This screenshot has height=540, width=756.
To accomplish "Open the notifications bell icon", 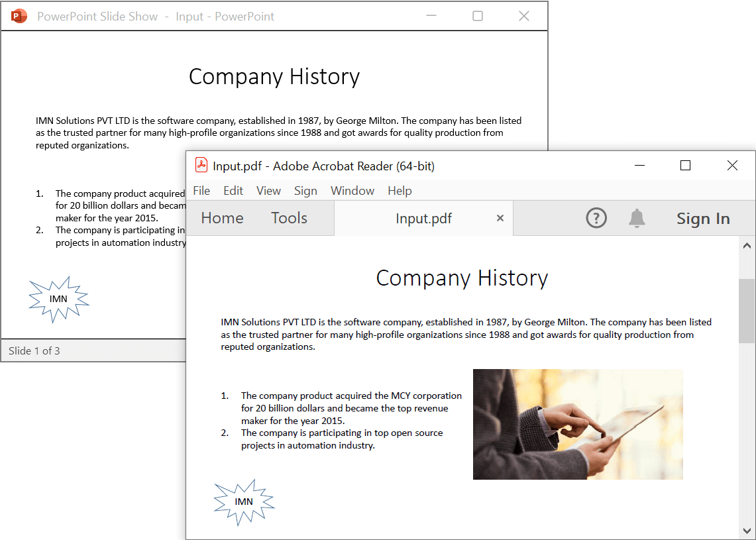I will pos(637,218).
